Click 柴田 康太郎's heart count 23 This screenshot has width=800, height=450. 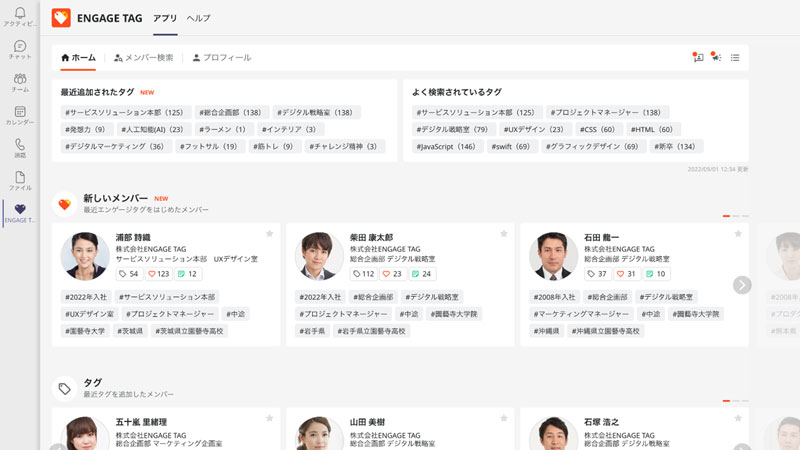(393, 274)
